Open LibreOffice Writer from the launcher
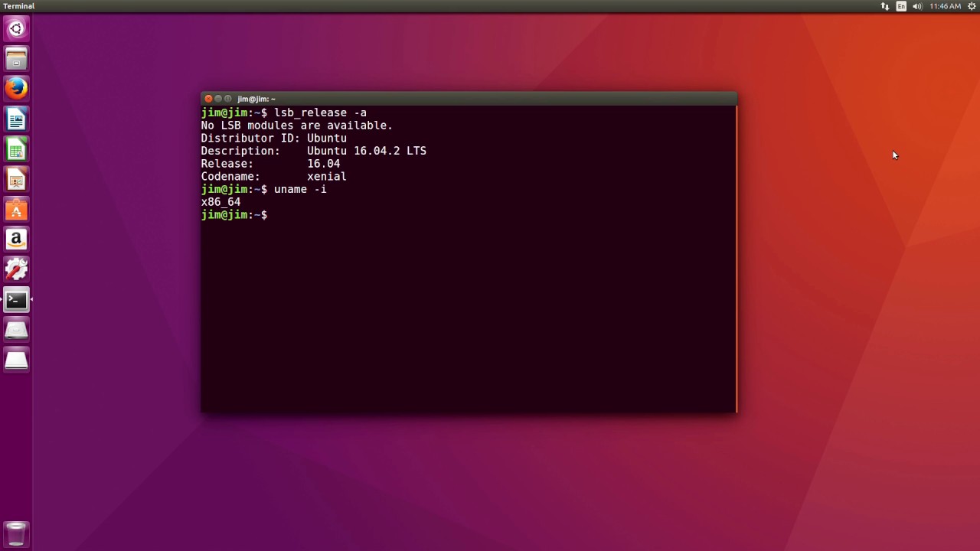 tap(16, 119)
